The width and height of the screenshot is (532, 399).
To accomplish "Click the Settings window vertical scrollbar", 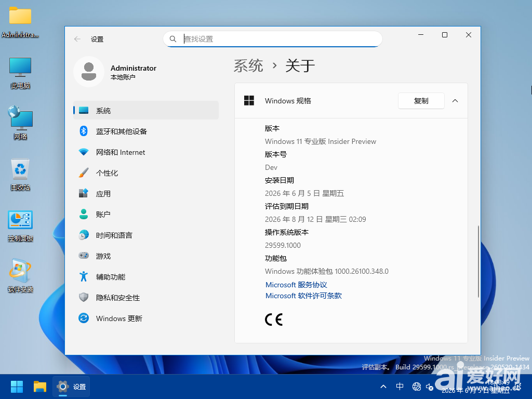I will click(478, 261).
